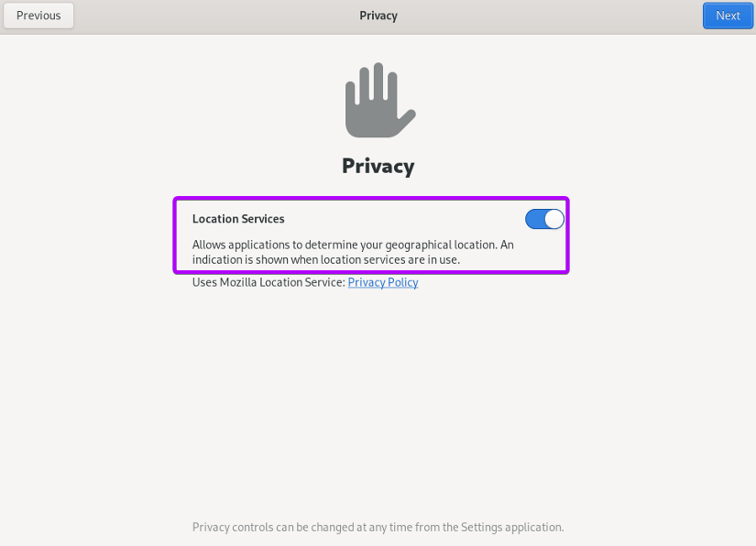
Task: Click the Privacy title in header bar
Action: [378, 16]
